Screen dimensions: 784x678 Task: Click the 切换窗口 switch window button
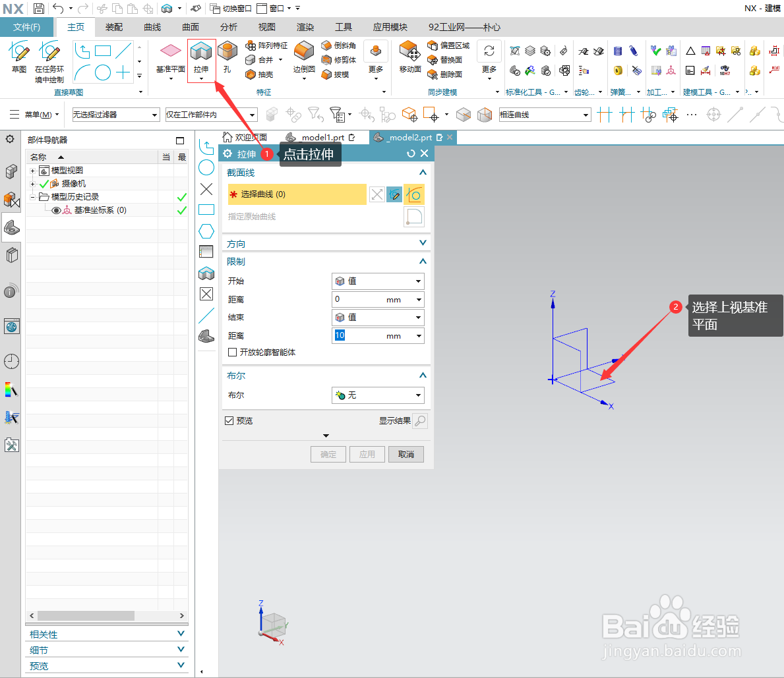click(x=231, y=9)
